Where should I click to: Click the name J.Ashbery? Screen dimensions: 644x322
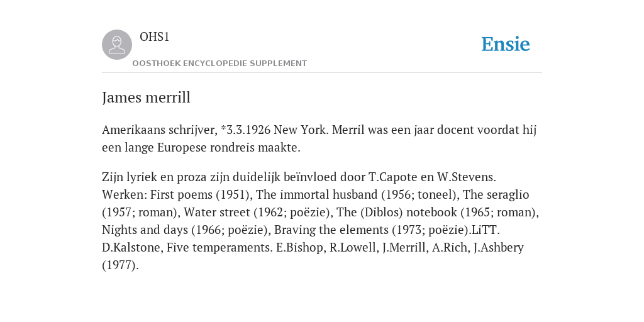499,248
